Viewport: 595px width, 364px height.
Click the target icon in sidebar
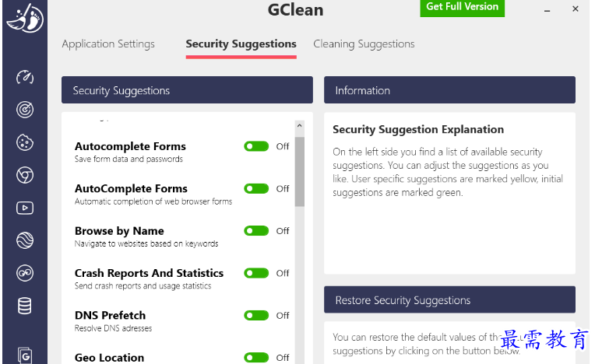pos(25,110)
